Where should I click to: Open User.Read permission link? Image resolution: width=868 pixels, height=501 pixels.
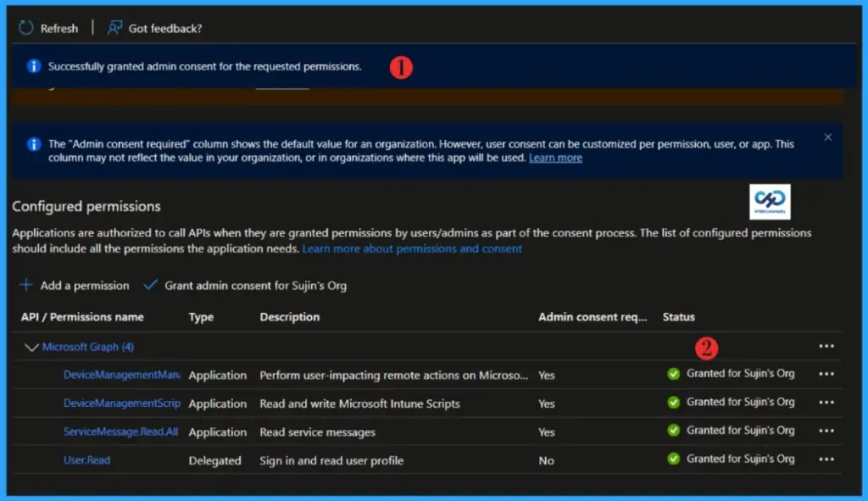[87, 460]
